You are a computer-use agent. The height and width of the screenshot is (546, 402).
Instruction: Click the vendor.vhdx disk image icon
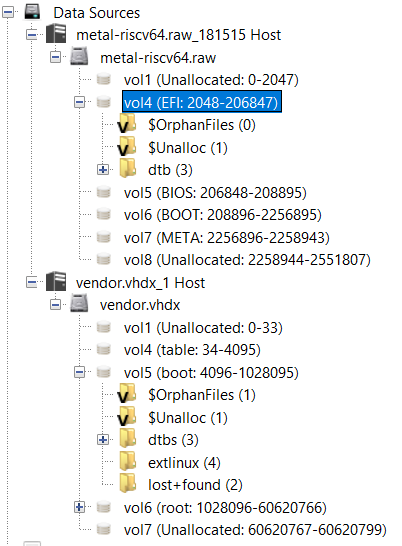[x=79, y=304]
